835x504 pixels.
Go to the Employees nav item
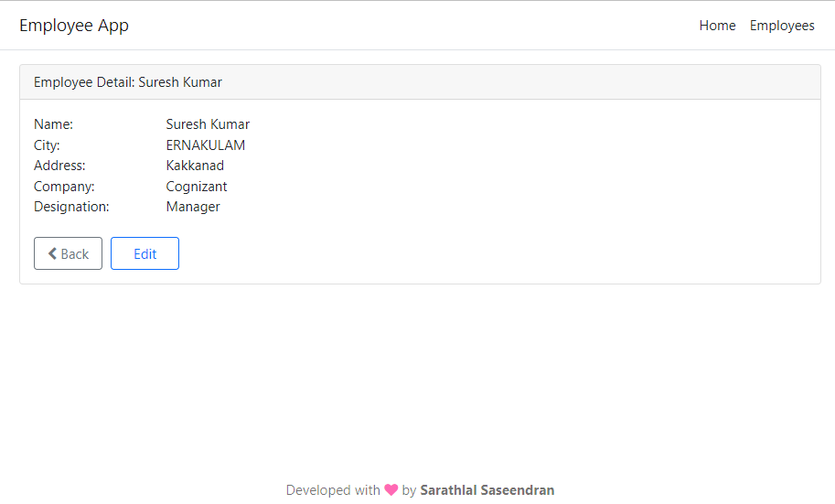(x=782, y=26)
